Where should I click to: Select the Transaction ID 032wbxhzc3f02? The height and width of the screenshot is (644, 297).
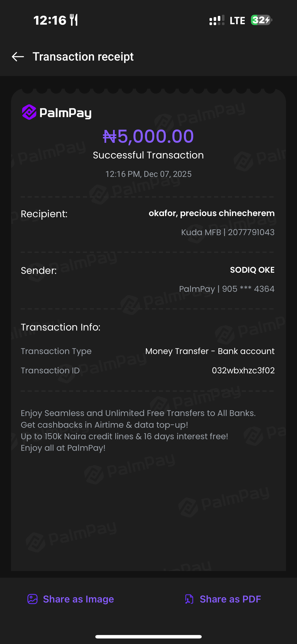coord(243,370)
